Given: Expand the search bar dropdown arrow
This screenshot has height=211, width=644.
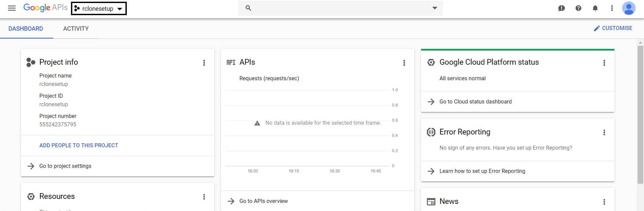Looking at the screenshot, I should (x=434, y=8).
